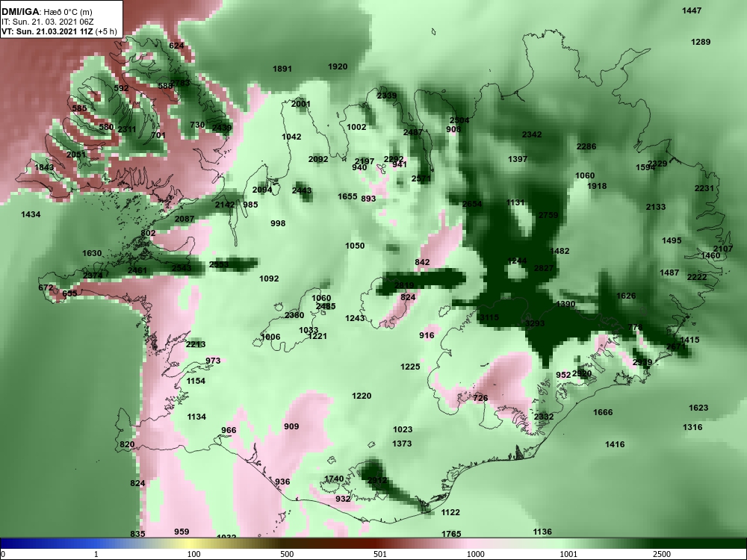The height and width of the screenshot is (560, 747).
Task: Click the map value 2332
Action: click(544, 417)
